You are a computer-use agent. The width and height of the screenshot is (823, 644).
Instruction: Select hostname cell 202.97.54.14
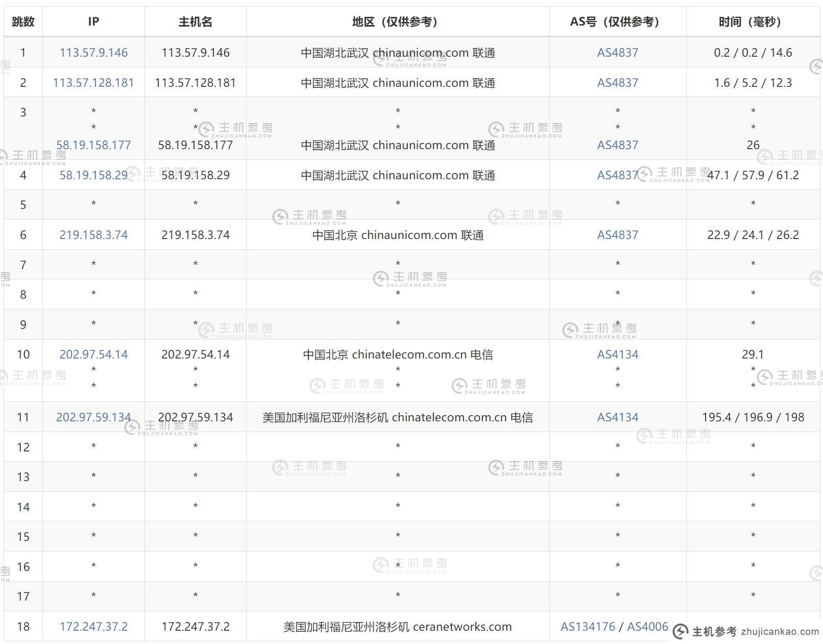click(196, 354)
